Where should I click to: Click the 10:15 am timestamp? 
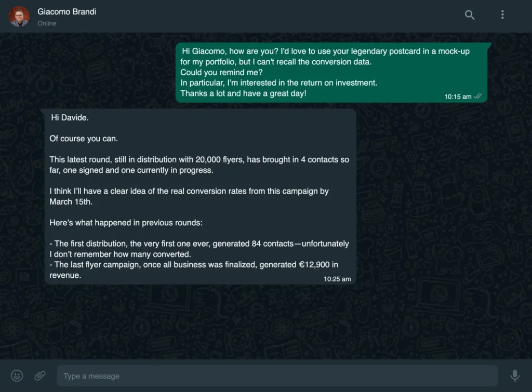coord(458,97)
